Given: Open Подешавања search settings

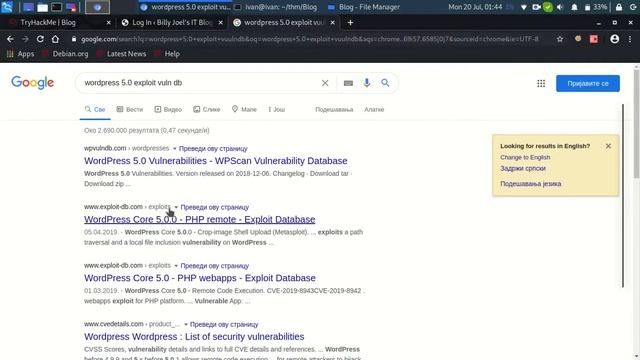Looking at the screenshot, I should point(334,109).
